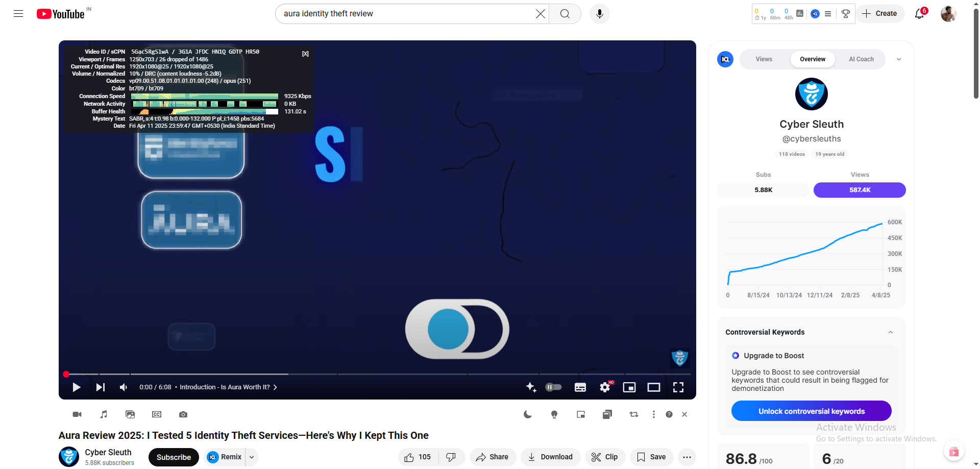Toggle subtitles in the player
Viewport: 980px width, 469px height.
(x=580, y=387)
